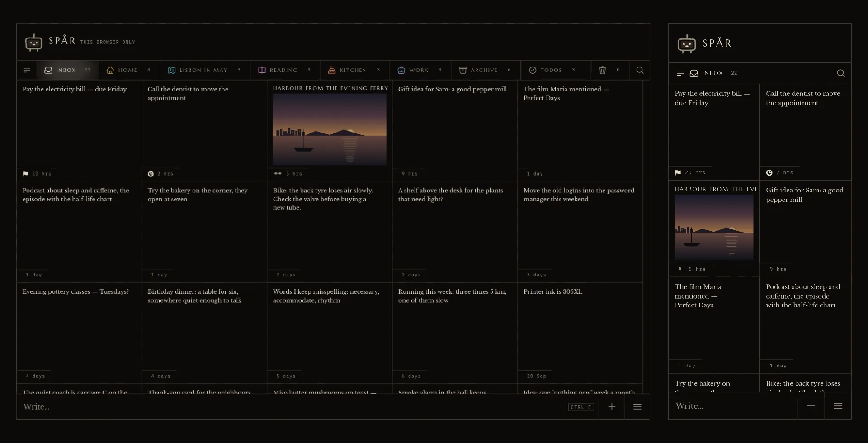Open the 'Birthday dinner: a table for six' note
This screenshot has width=868, height=443.
pos(204,333)
